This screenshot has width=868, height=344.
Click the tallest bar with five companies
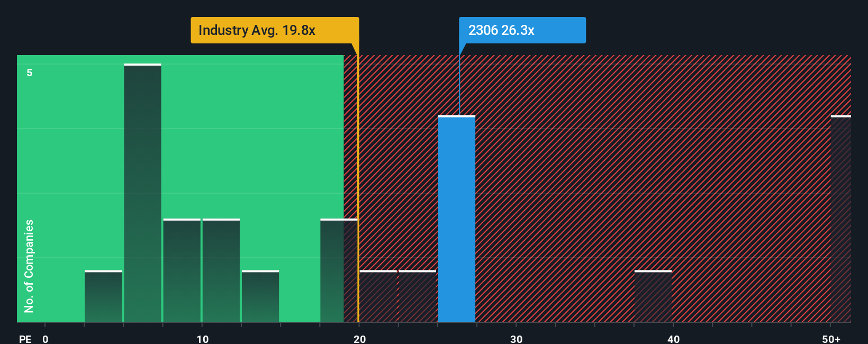tap(142, 193)
